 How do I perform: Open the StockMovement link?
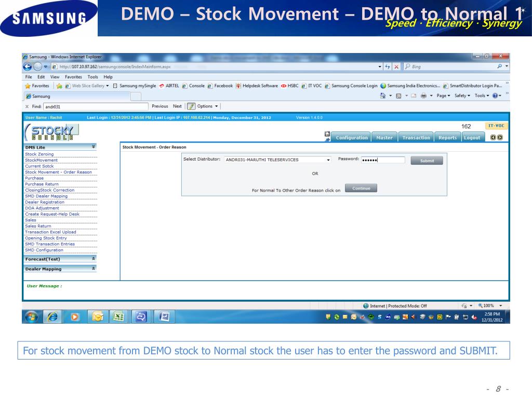point(41,160)
